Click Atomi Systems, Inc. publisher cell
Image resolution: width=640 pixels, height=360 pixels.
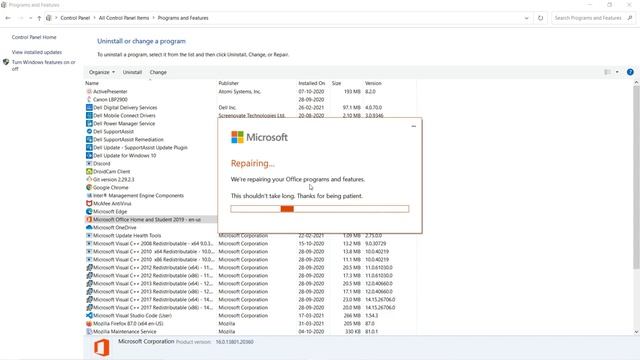(240, 91)
